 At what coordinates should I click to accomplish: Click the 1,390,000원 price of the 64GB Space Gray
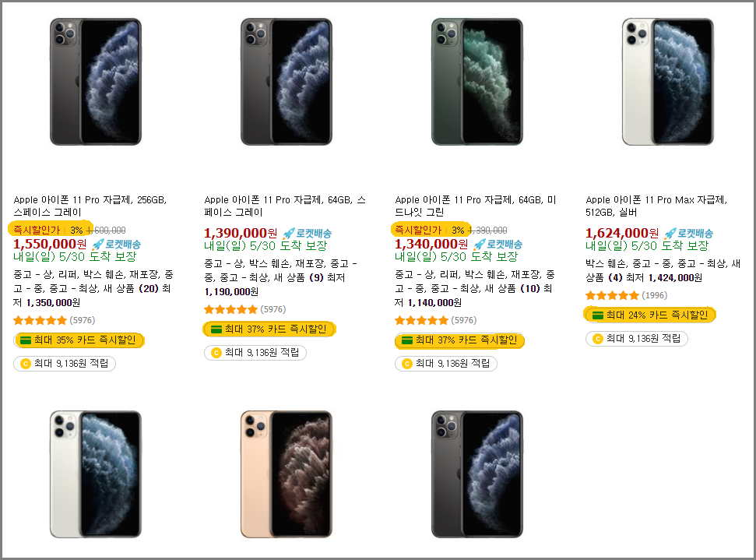coord(240,234)
